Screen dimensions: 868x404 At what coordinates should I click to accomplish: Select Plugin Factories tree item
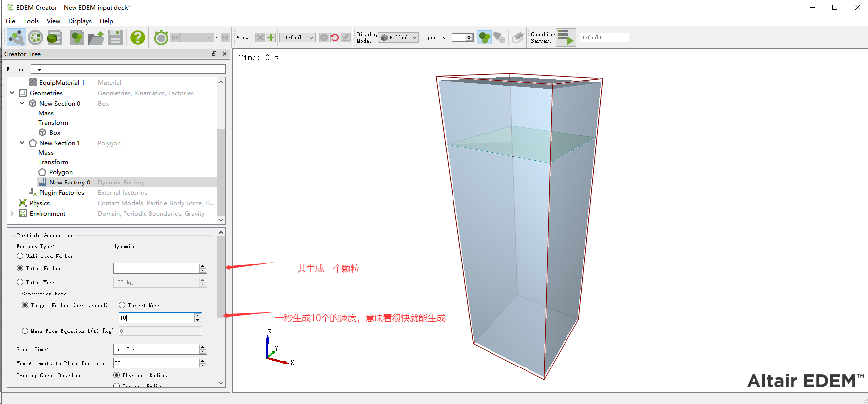coord(62,193)
